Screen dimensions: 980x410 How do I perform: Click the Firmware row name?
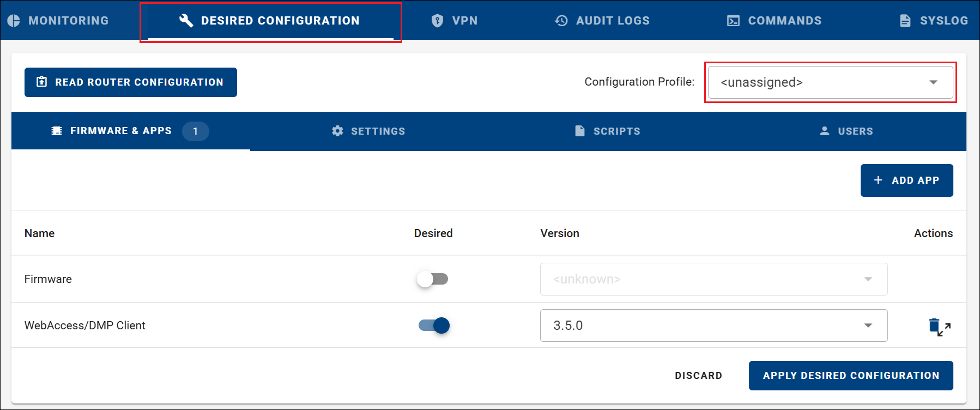[48, 279]
